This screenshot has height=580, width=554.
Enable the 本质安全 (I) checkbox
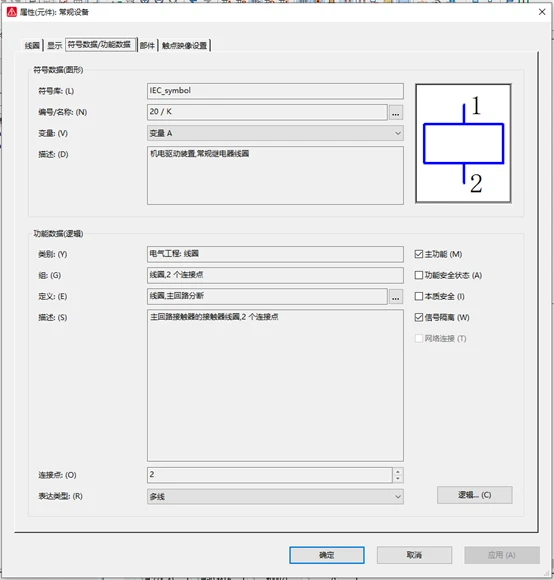419,296
